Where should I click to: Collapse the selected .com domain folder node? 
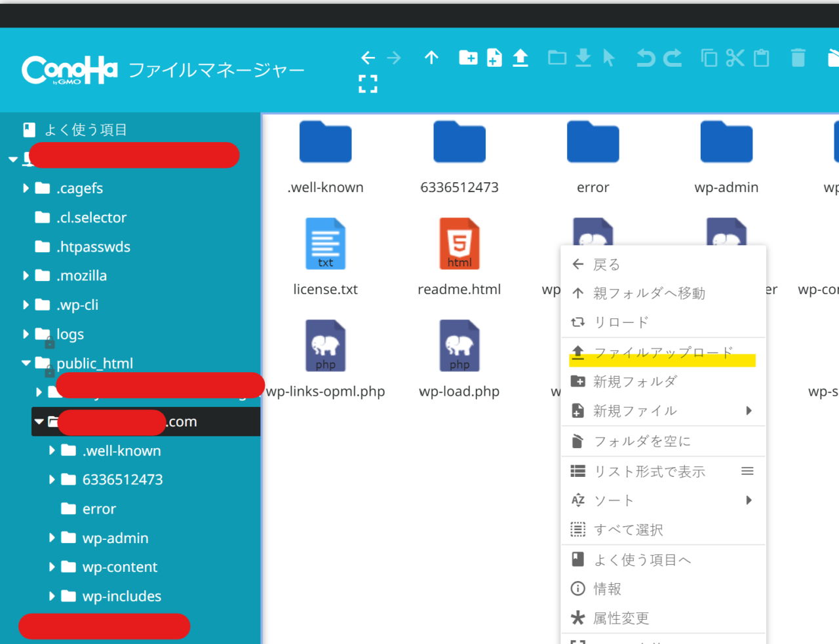pyautogui.click(x=39, y=421)
